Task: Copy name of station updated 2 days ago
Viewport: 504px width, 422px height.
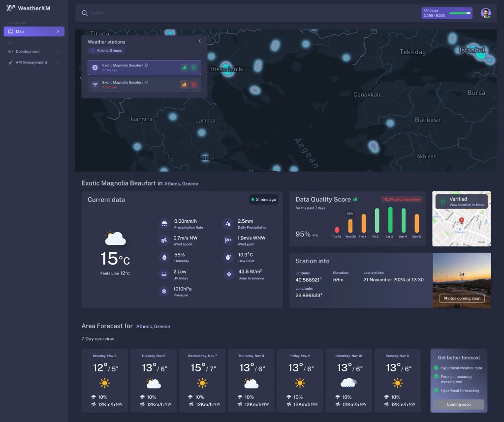Action: 146,82
